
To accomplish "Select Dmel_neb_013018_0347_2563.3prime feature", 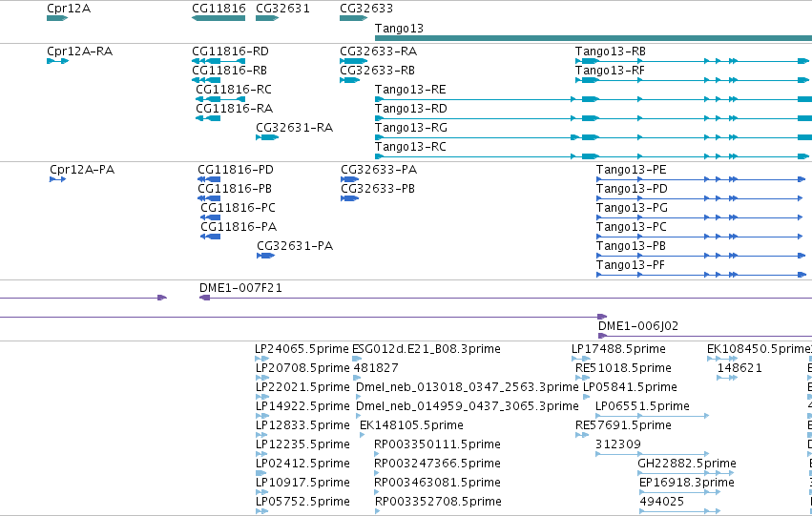I will click(467, 387).
